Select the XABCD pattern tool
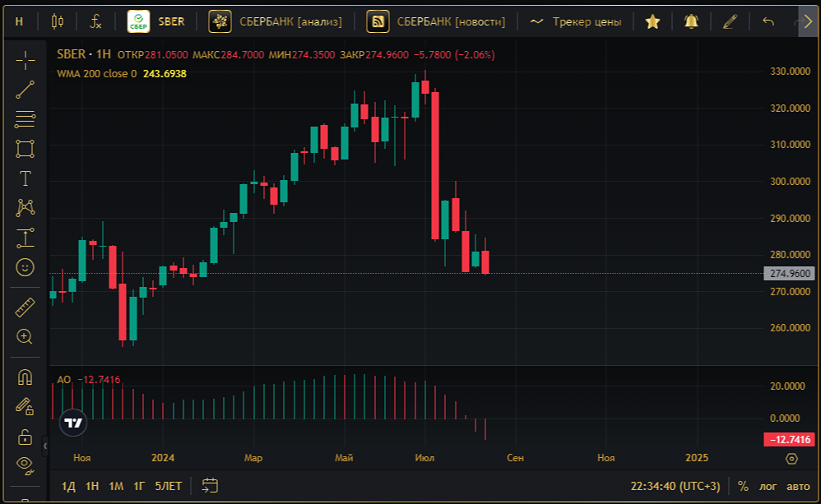The width and height of the screenshot is (821, 504). tap(26, 208)
